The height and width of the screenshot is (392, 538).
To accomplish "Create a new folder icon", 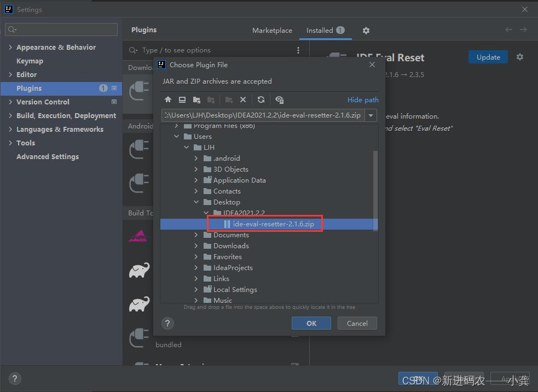I will (x=229, y=100).
